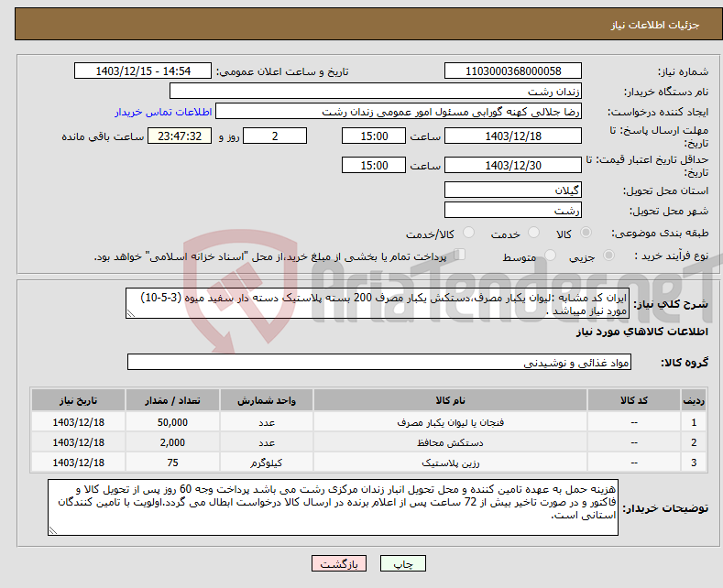Click the استان محل تحویل field گیلان
This screenshot has width=723, height=588.
click(x=513, y=190)
